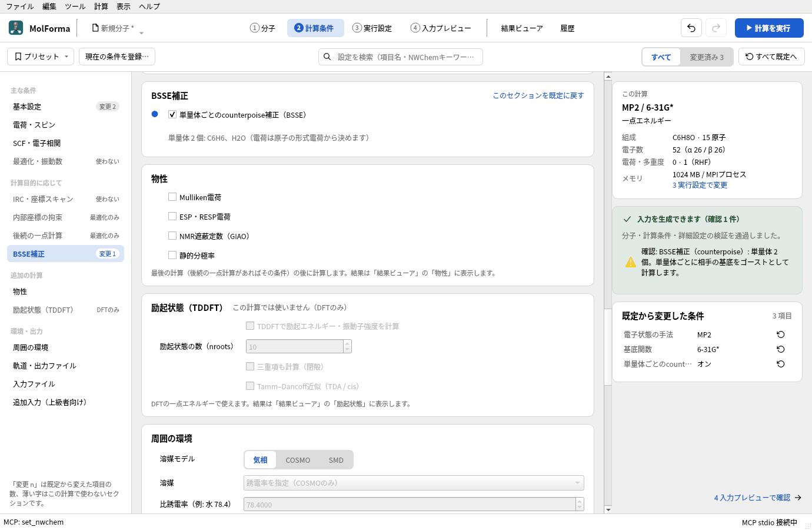The width and height of the screenshot is (812, 530).
Task: Click the vertical scrollbar thumb of settings pane
Action: [608, 346]
